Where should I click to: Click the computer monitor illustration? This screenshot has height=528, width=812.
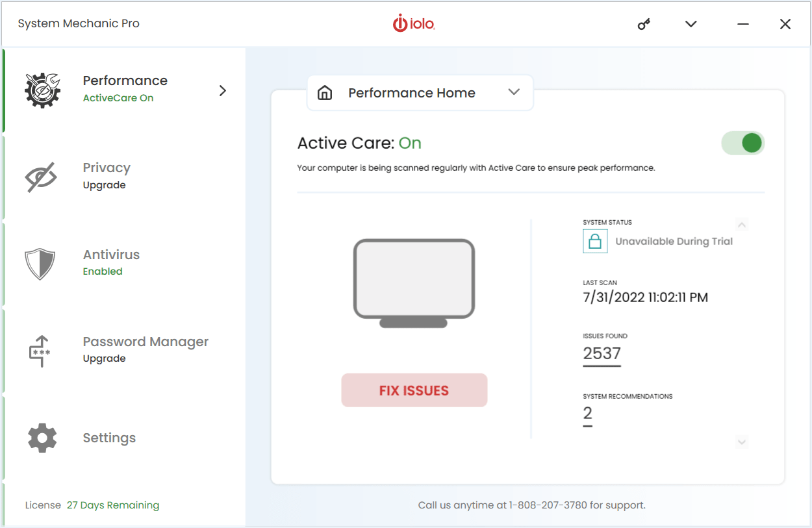click(414, 283)
